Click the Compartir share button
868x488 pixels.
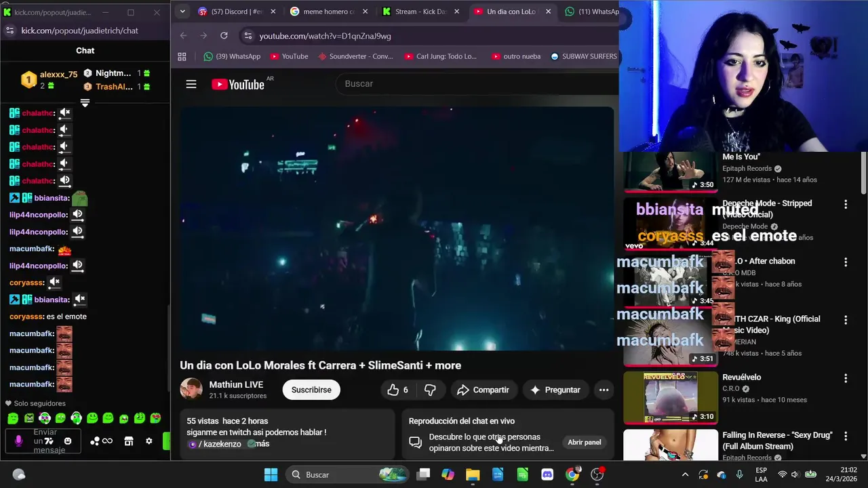point(484,390)
